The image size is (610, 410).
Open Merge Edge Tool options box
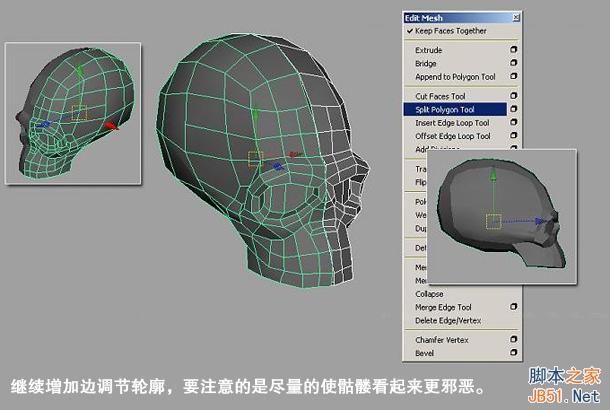click(x=514, y=307)
